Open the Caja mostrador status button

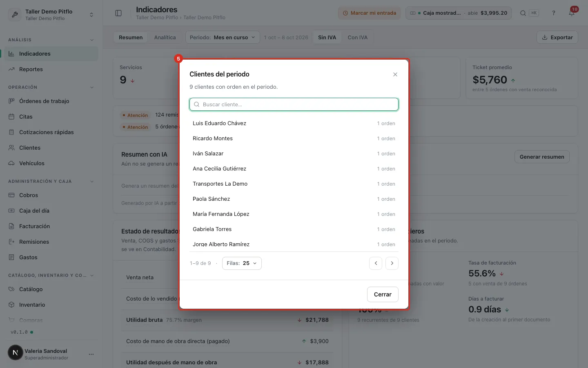point(459,13)
